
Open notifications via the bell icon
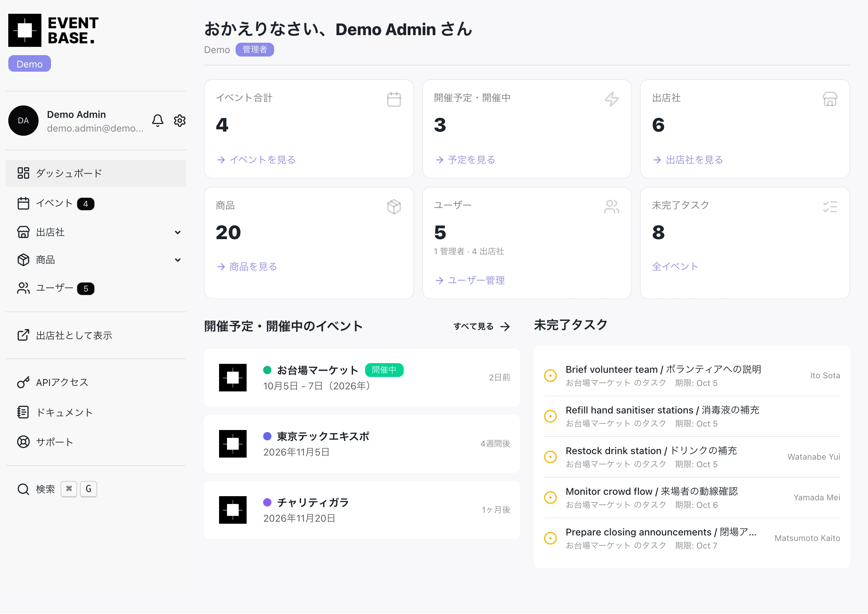point(158,121)
